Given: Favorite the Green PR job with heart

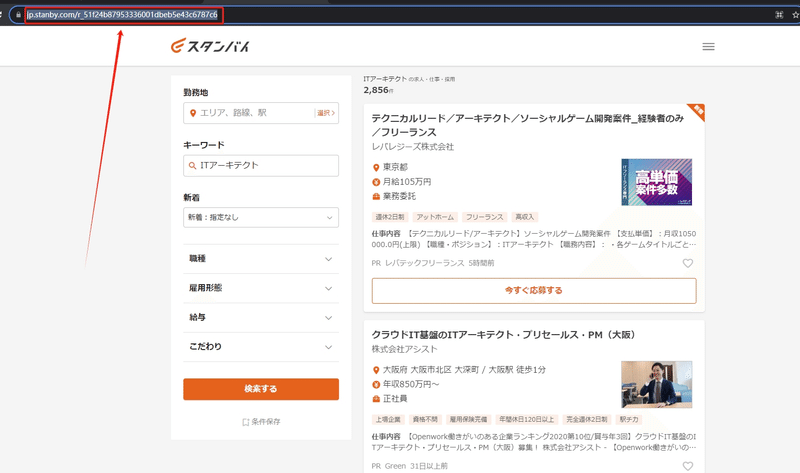Looking at the screenshot, I should pyautogui.click(x=688, y=466).
